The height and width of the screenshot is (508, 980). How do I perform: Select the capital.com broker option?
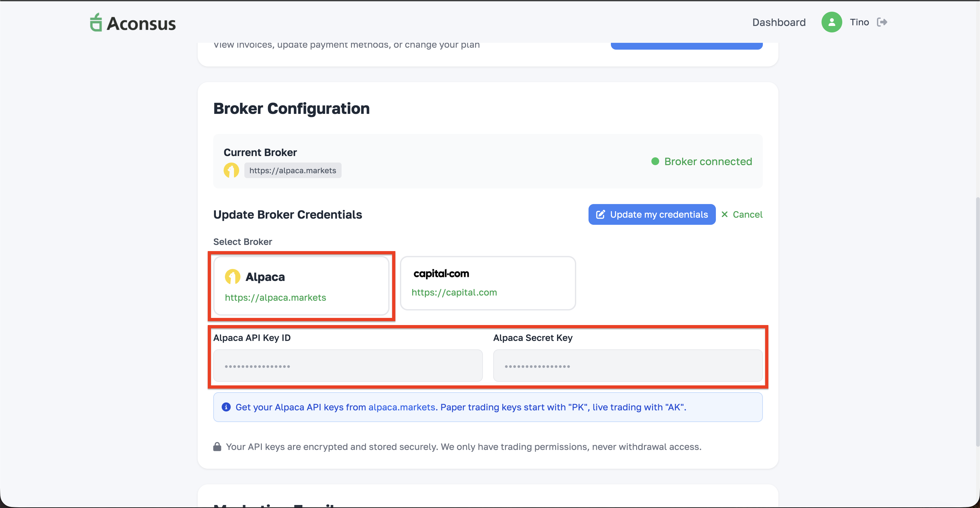pyautogui.click(x=488, y=283)
